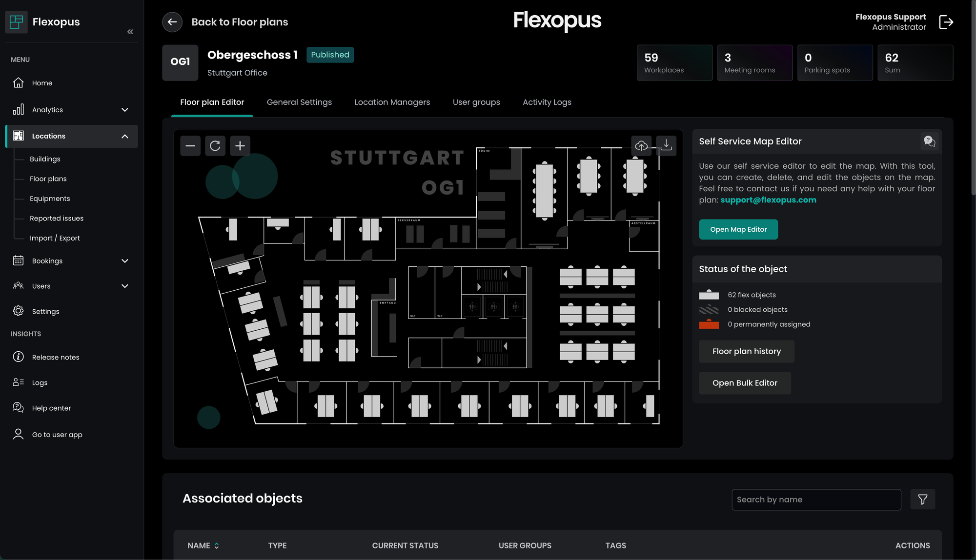Reset the floor plan view rotation
Image resolution: width=976 pixels, height=560 pixels.
[215, 146]
